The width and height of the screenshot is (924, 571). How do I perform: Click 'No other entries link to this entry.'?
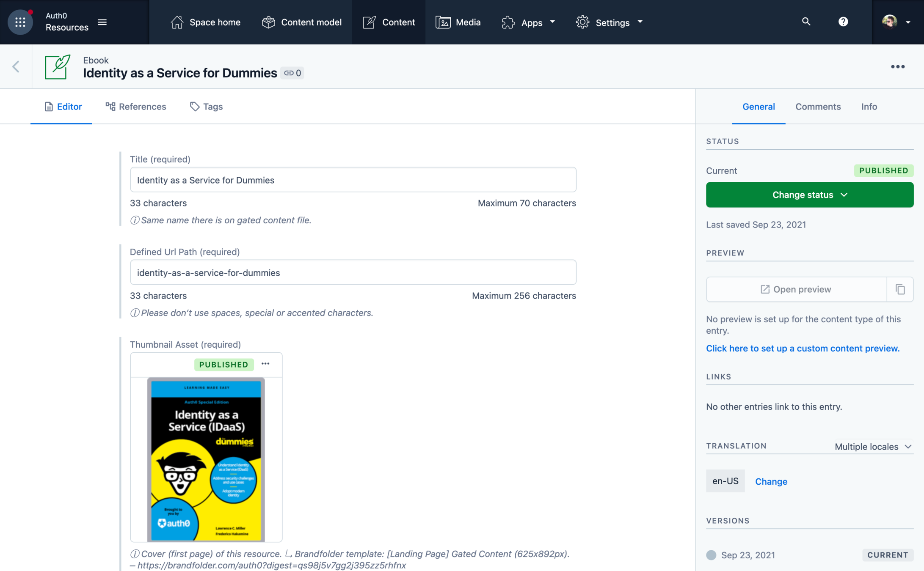[774, 406]
